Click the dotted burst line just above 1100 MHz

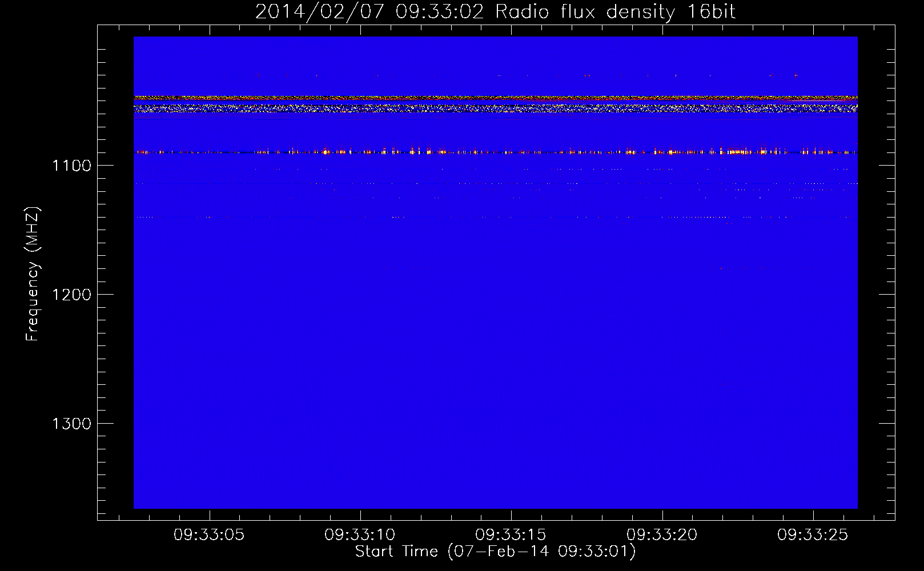tap(495, 152)
